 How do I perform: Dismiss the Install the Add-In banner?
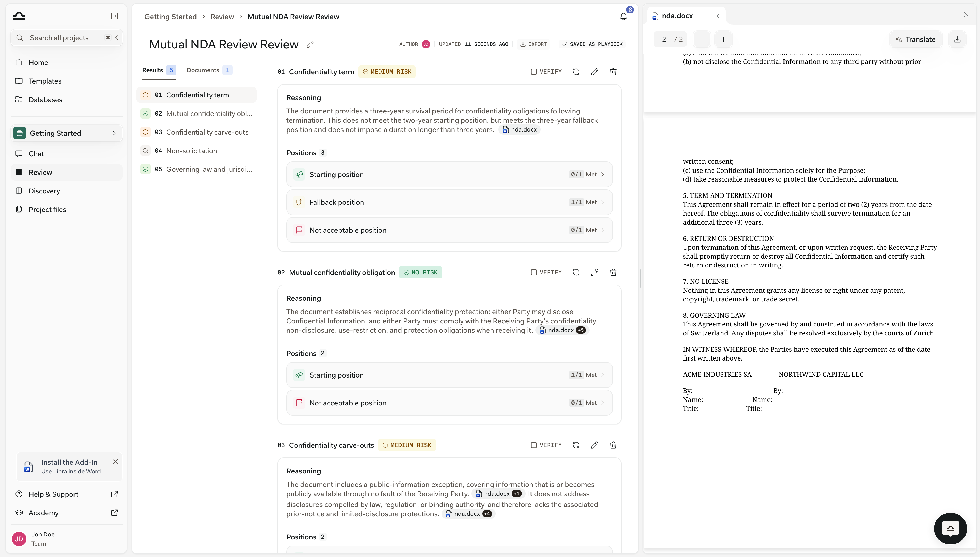click(x=115, y=462)
